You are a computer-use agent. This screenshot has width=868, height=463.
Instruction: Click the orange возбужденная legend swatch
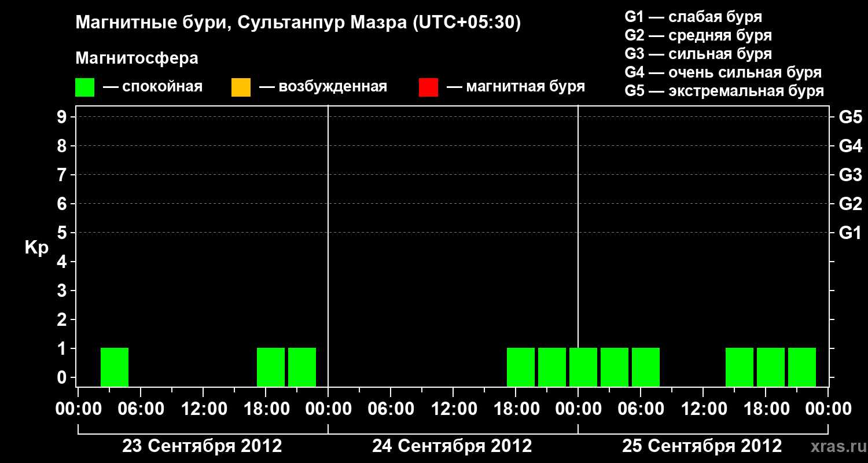coord(241,87)
